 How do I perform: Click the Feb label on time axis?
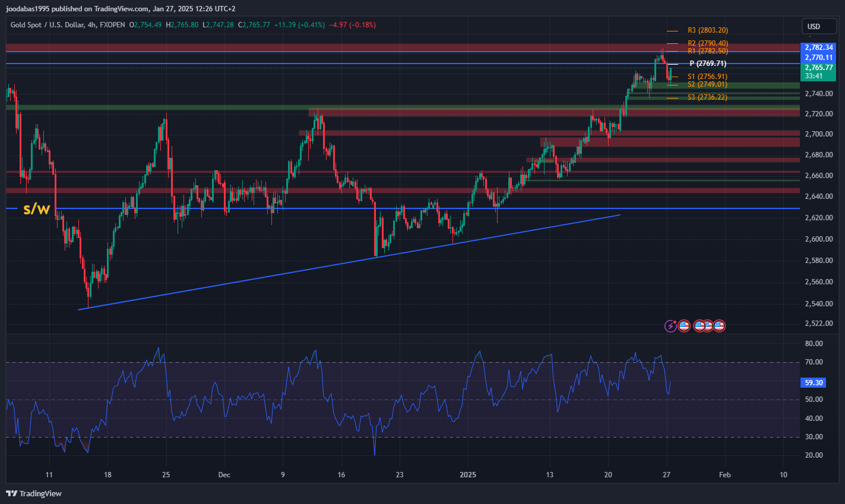pyautogui.click(x=724, y=475)
